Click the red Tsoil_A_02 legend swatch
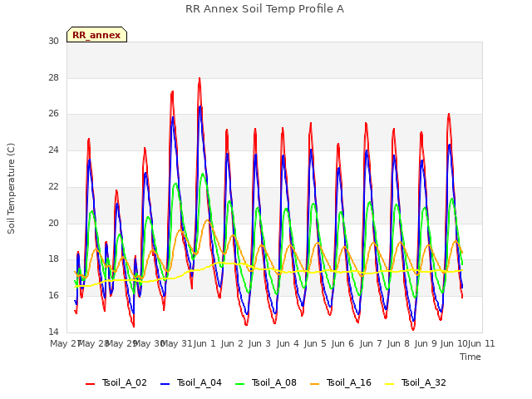This screenshot has width=532, height=399. (x=91, y=384)
